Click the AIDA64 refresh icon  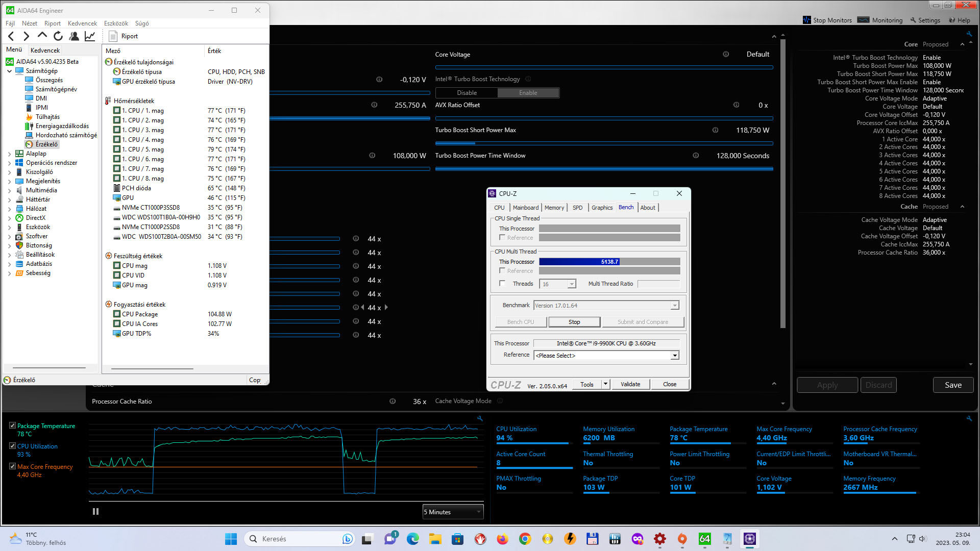click(58, 36)
